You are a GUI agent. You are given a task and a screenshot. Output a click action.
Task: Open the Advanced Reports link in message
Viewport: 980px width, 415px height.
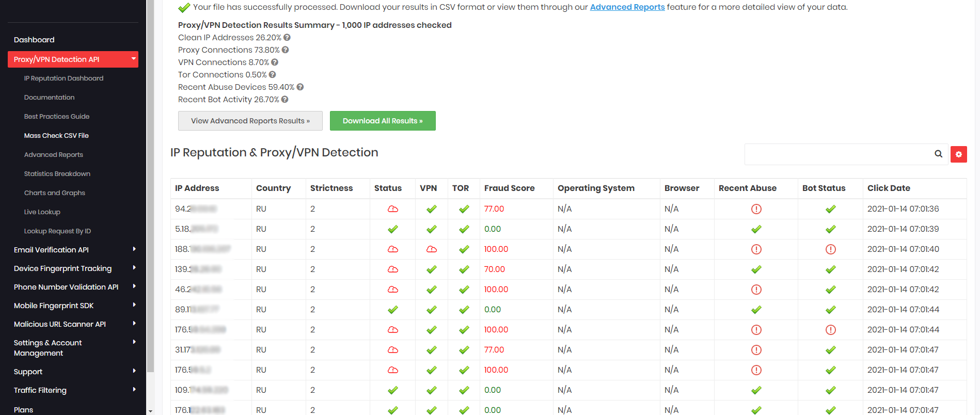[627, 7]
